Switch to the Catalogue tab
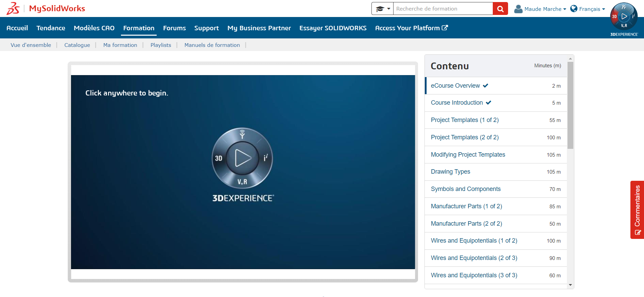The width and height of the screenshot is (644, 297). pos(77,45)
